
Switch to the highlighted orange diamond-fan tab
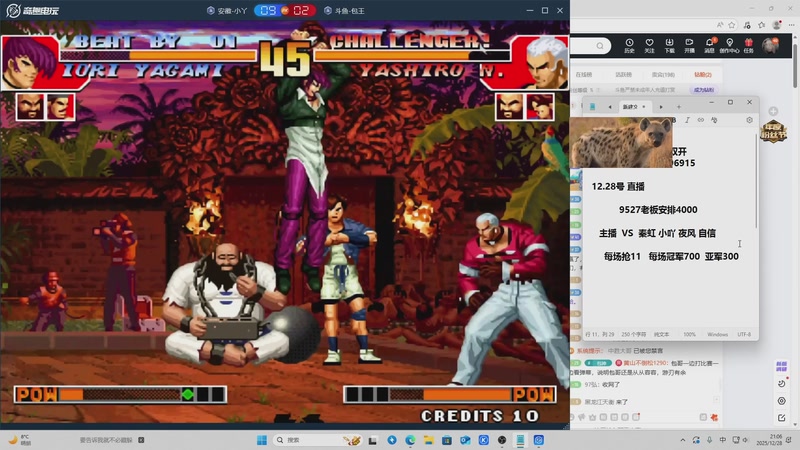pos(703,74)
